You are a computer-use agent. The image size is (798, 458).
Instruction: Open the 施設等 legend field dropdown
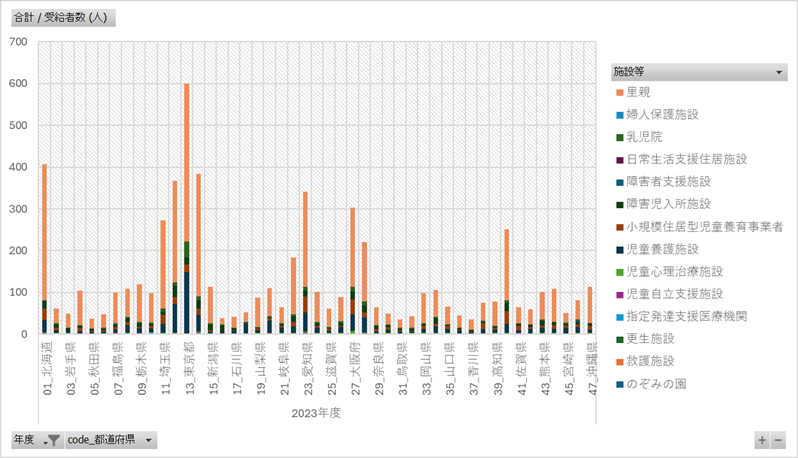tap(780, 72)
